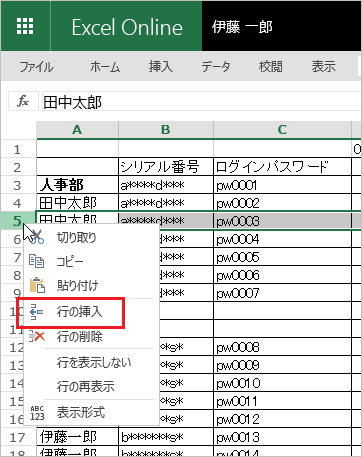Open the ファイル tab
Viewport: 362px width, 457px height.
pos(37,67)
